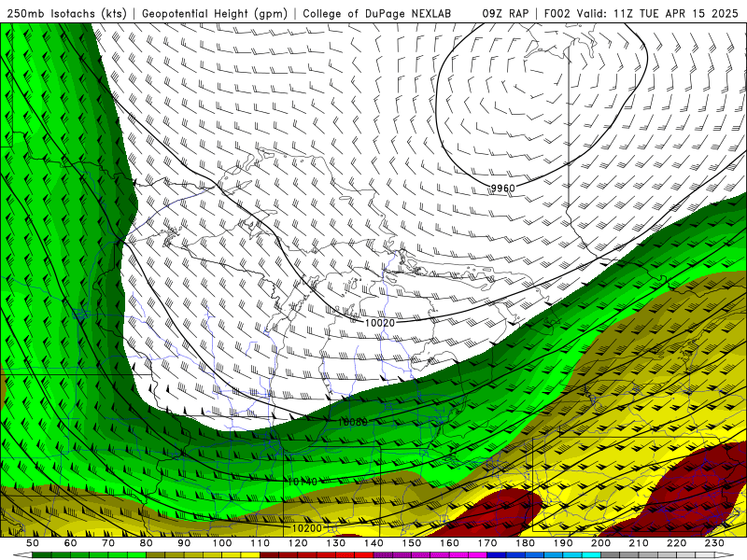Click the 200 value on the legend

601,543
